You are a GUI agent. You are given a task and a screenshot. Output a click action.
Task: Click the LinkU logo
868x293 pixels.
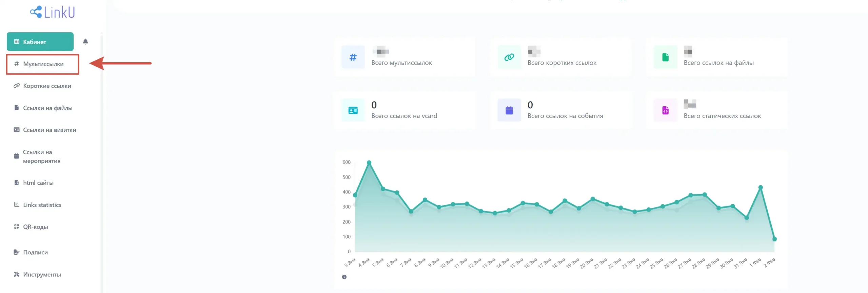point(52,12)
